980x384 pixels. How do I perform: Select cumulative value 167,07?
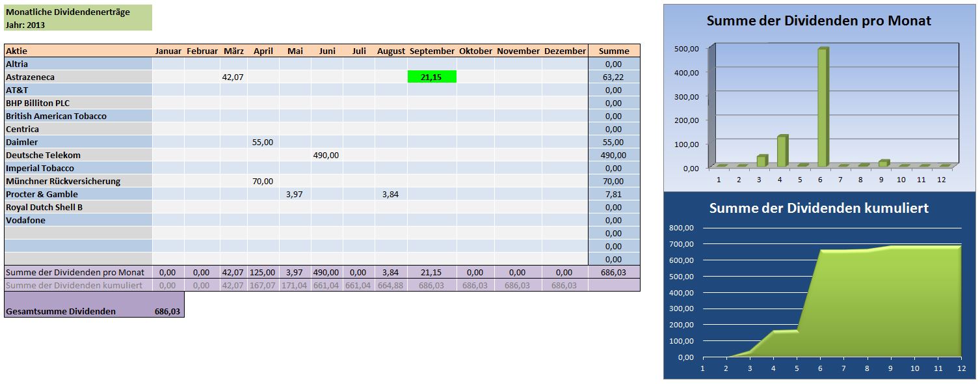tap(263, 285)
